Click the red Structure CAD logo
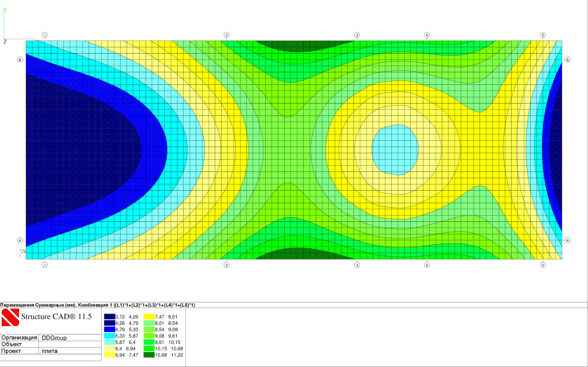The width and height of the screenshot is (588, 367). [x=10, y=317]
